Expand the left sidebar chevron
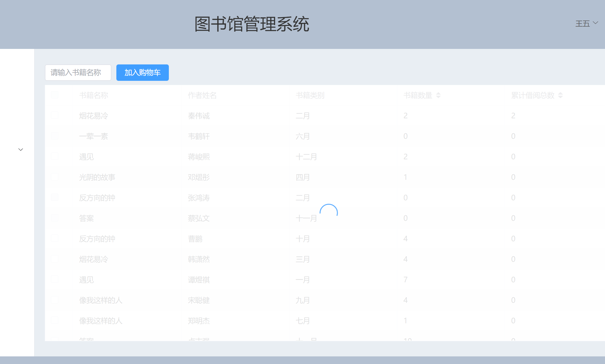The height and width of the screenshot is (364, 605). [21, 150]
